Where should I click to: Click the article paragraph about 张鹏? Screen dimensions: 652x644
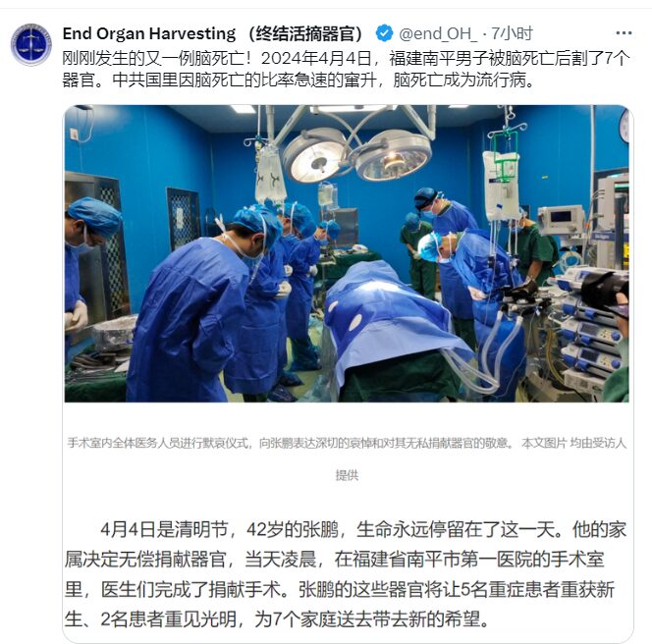[345, 574]
